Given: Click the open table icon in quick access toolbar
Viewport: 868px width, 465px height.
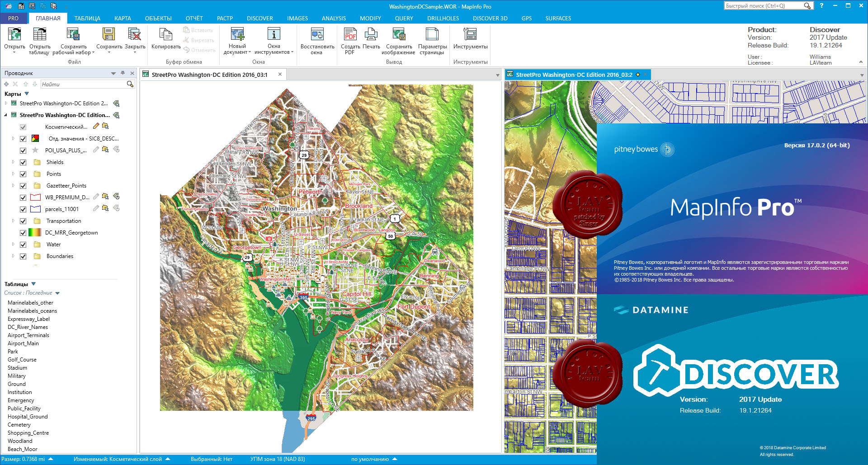Looking at the screenshot, I should point(21,6).
